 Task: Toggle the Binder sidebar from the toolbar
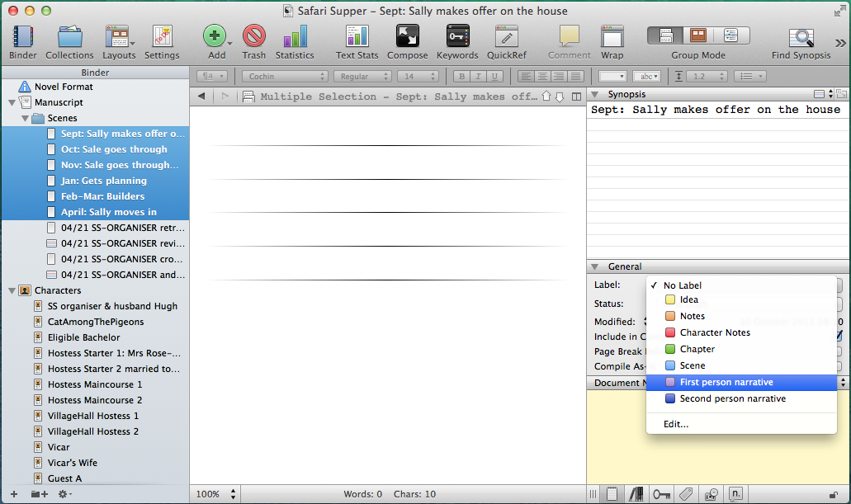pos(23,42)
